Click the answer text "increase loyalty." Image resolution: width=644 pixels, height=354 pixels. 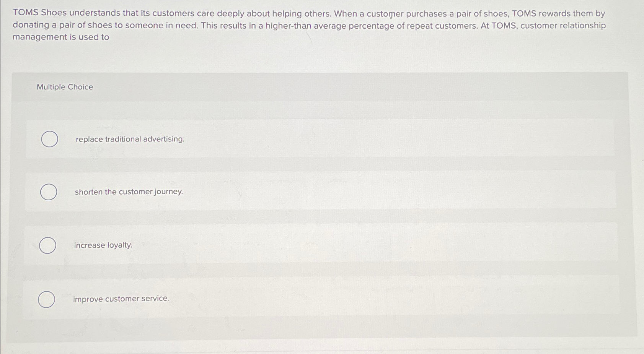[x=103, y=245]
